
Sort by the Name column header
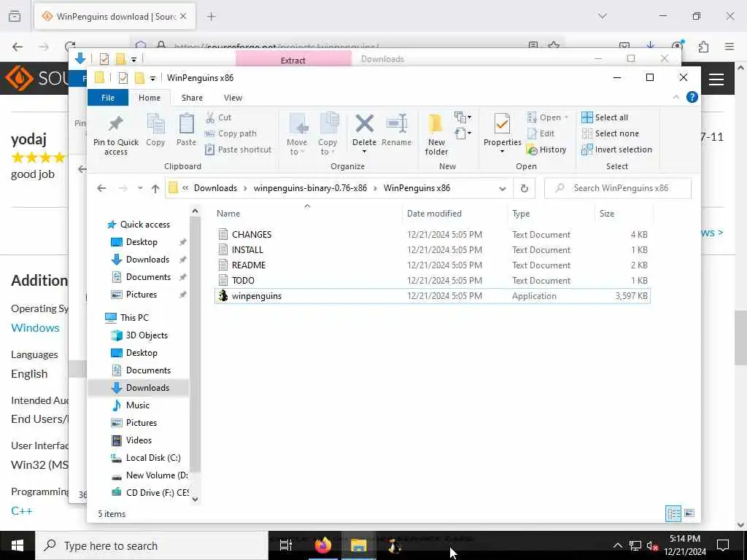pyautogui.click(x=228, y=214)
